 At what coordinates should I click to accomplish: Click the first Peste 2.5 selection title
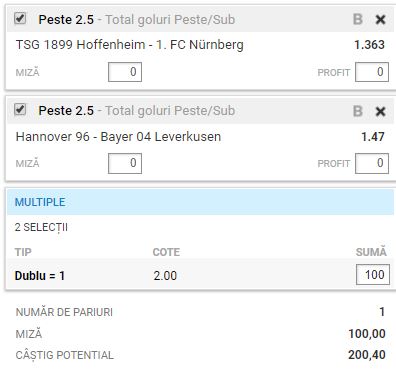tap(66, 20)
